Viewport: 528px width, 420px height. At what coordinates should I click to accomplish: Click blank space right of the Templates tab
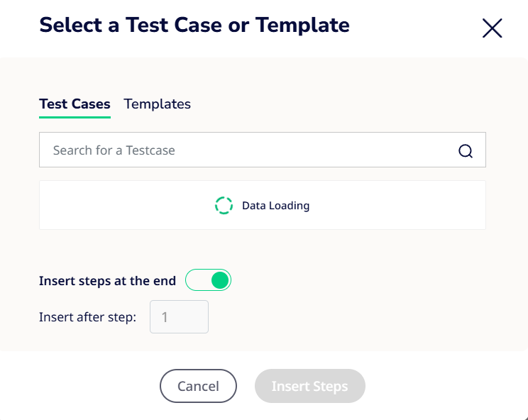click(x=334, y=104)
